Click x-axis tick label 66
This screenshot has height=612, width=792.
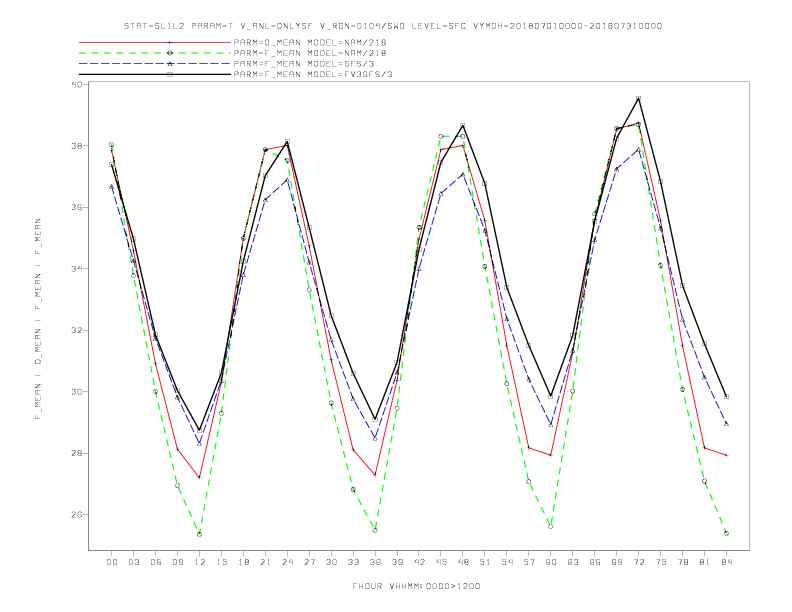point(595,562)
